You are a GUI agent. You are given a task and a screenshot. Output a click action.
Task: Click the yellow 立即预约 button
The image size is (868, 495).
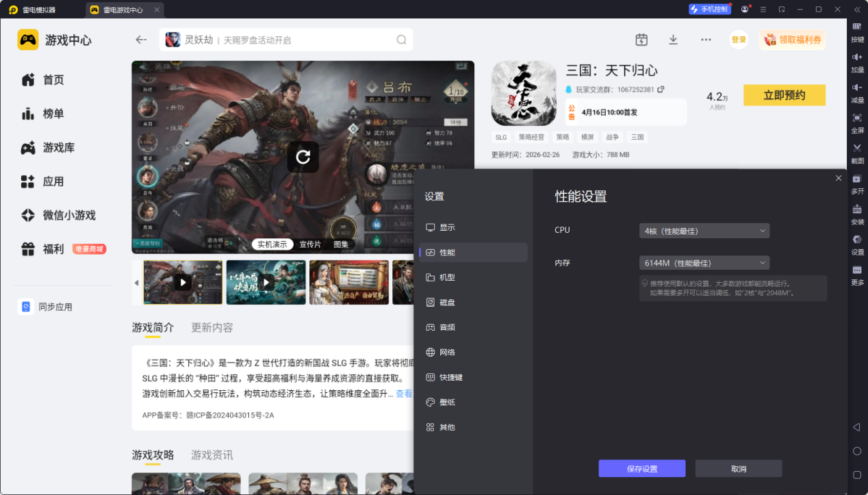[x=784, y=95]
